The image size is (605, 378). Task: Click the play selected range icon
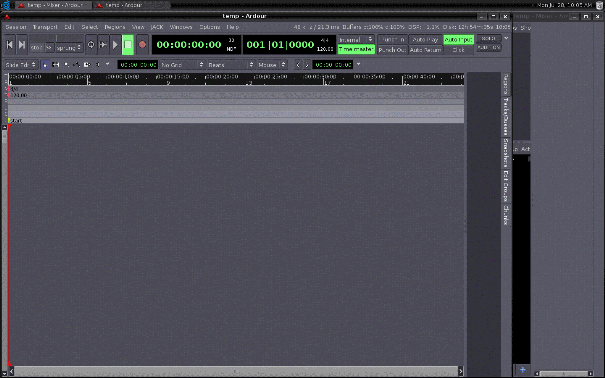[x=103, y=45]
